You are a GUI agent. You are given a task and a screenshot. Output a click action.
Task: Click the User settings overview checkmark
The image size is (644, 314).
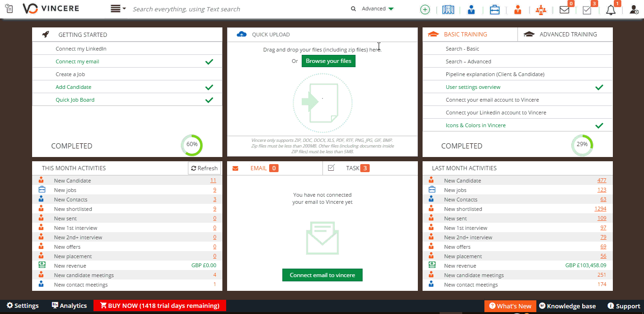(x=599, y=87)
